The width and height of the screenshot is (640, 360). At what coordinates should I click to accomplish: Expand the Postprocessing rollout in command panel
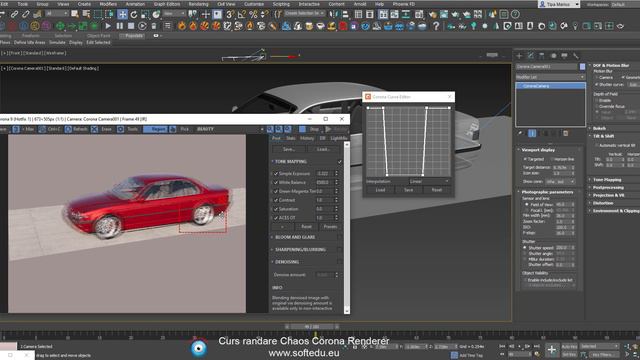coord(608,187)
